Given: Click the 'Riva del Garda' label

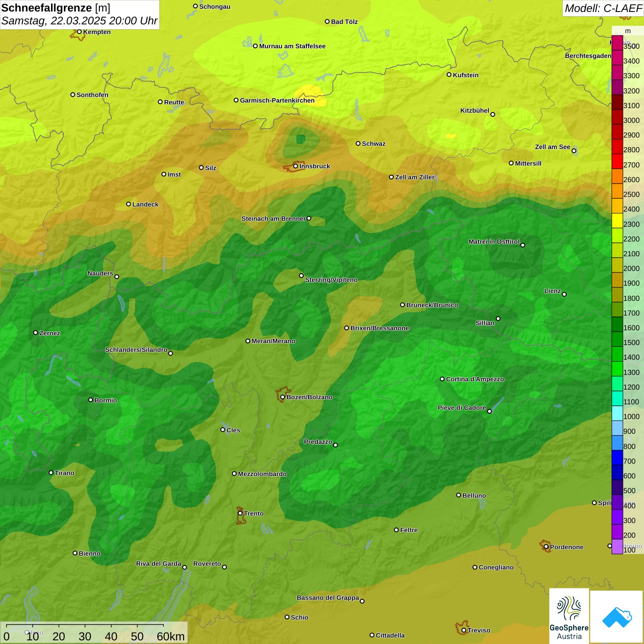Looking at the screenshot, I should [159, 563].
